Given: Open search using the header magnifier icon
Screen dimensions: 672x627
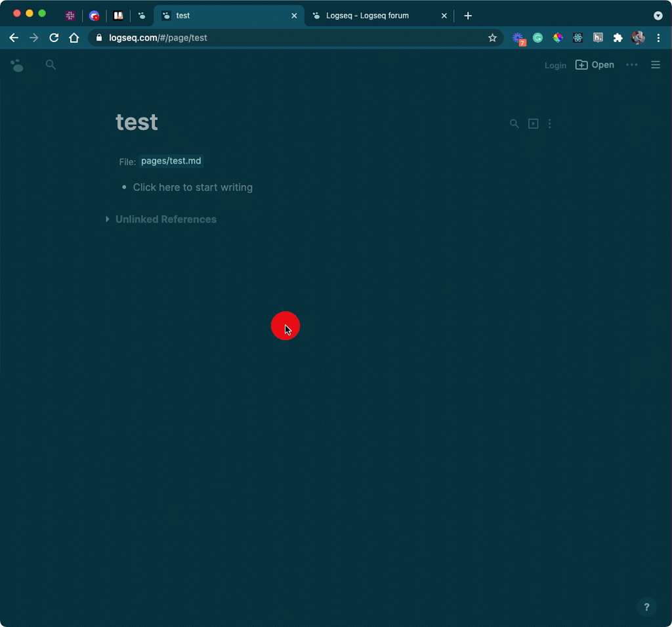Looking at the screenshot, I should pos(51,64).
